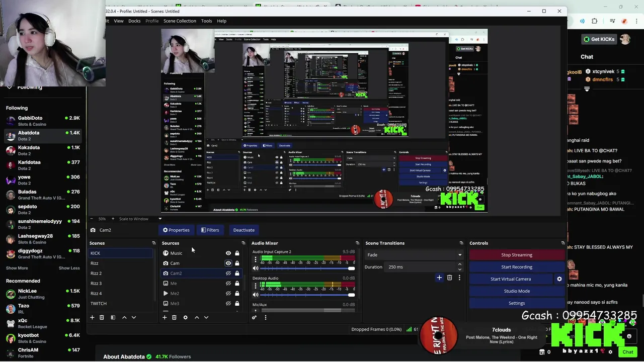Show the Cam2 source eye icon
The height and width of the screenshot is (362, 644).
pyautogui.click(x=228, y=273)
